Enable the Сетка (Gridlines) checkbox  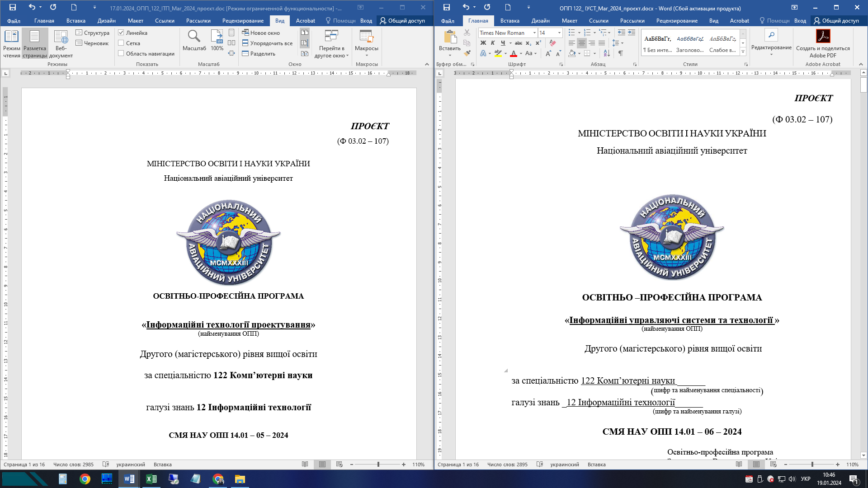(121, 43)
